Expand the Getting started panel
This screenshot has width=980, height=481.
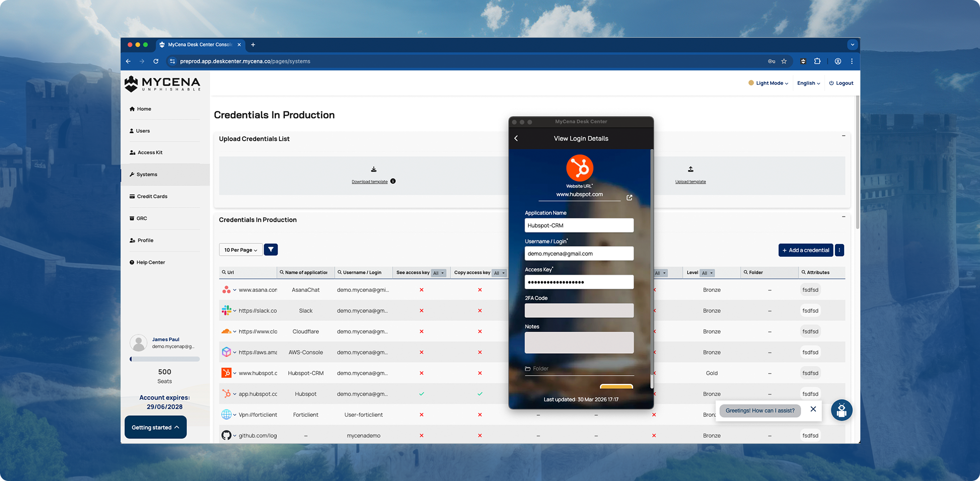click(x=155, y=427)
